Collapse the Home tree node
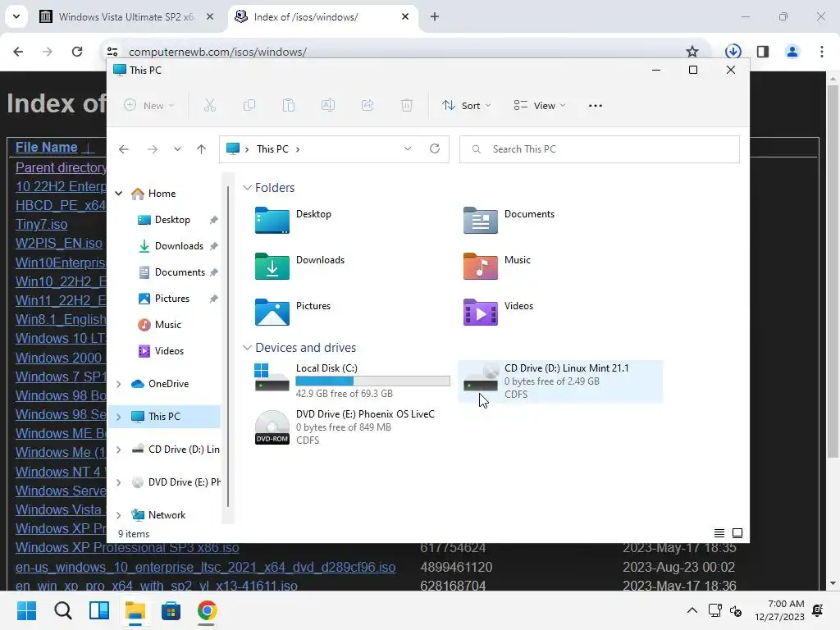The width and height of the screenshot is (840, 630). 119,194
